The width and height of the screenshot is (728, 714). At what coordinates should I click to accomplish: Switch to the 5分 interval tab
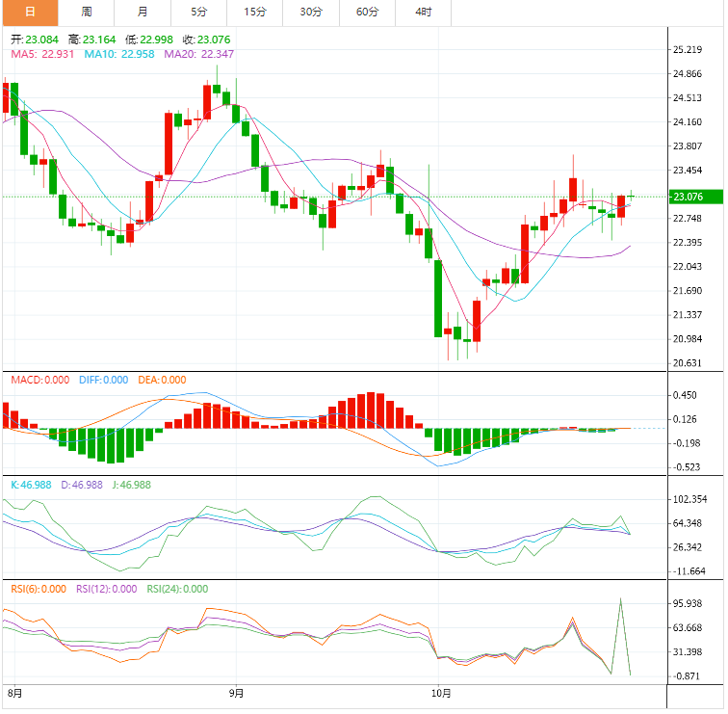click(x=198, y=12)
